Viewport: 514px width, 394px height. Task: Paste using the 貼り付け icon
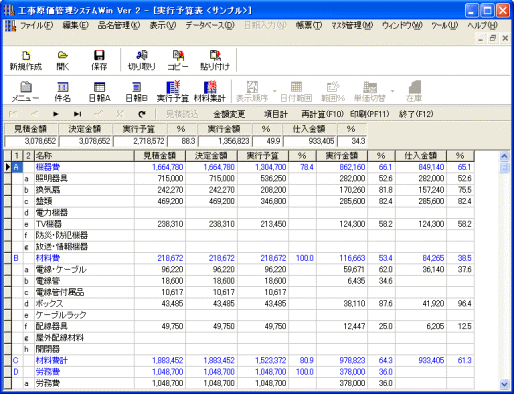point(215,60)
